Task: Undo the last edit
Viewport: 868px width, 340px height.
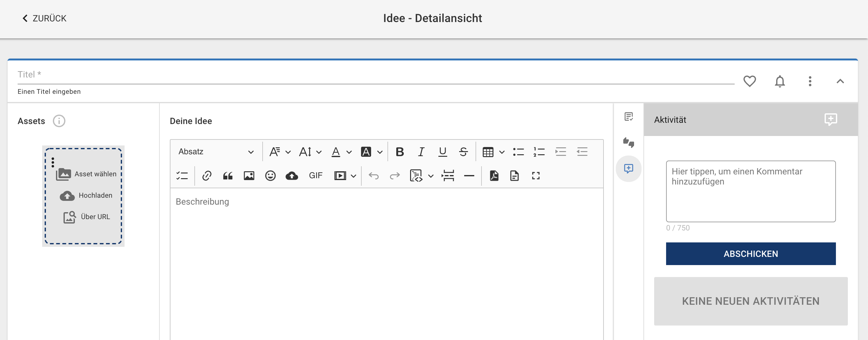Action: coord(373,176)
